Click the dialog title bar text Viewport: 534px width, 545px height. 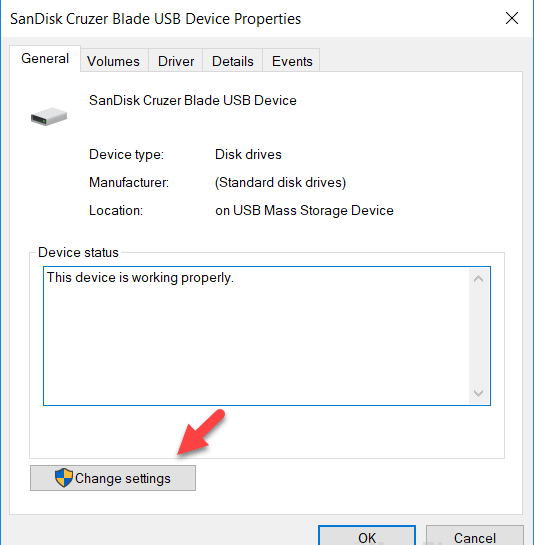[155, 19]
